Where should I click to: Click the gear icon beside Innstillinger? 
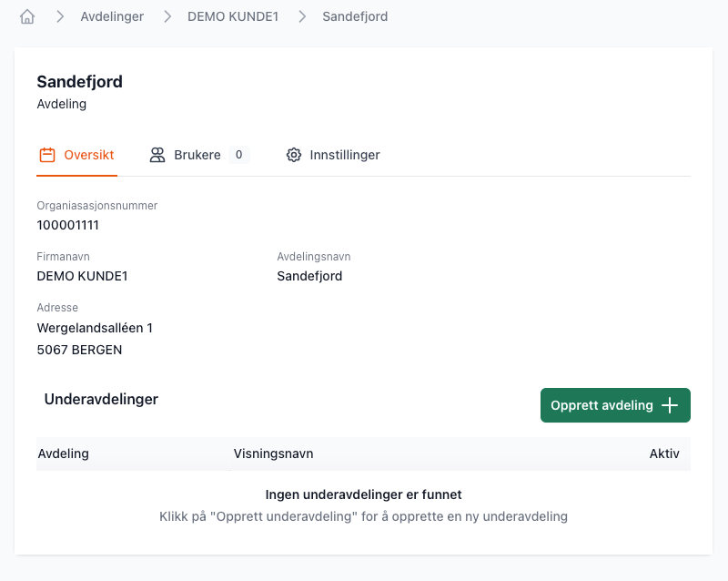[293, 155]
